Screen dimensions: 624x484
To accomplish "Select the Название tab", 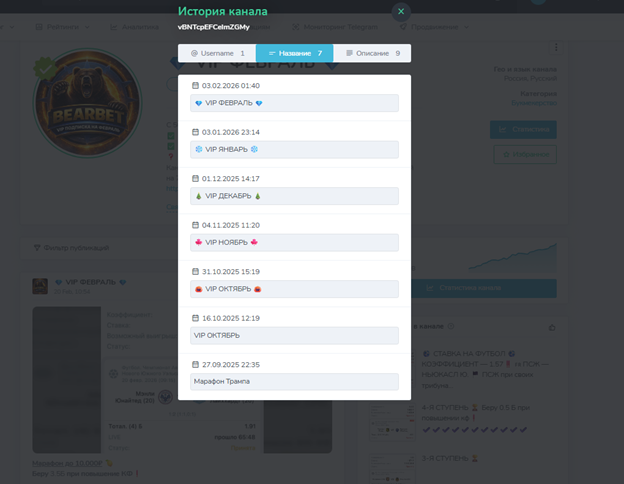I will 295,53.
